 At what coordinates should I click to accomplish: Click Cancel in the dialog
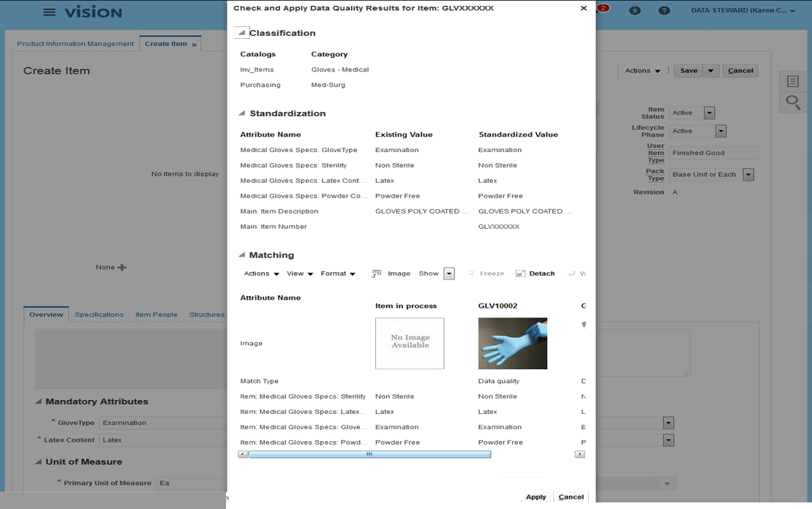[571, 497]
